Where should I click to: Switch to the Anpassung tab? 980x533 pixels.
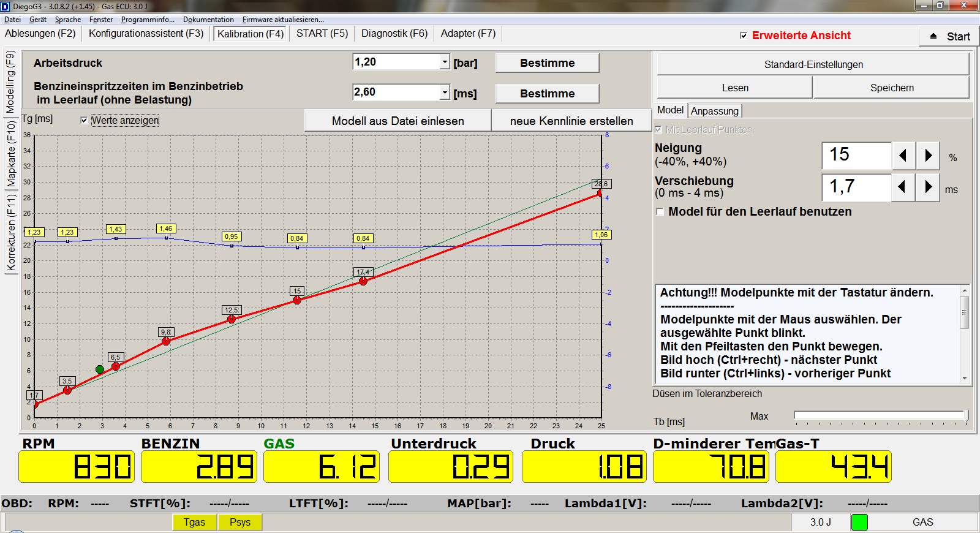714,111
